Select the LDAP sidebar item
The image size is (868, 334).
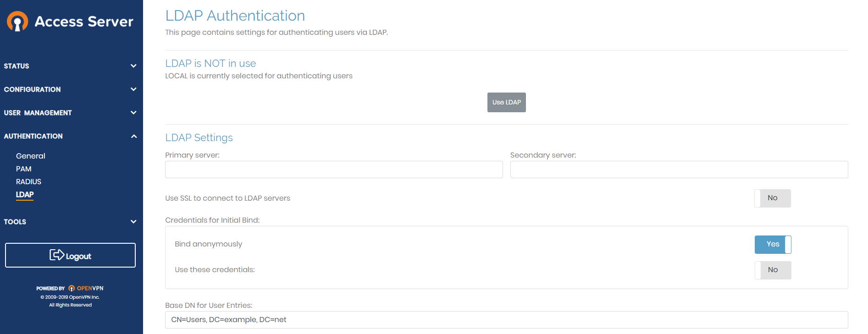pyautogui.click(x=25, y=194)
